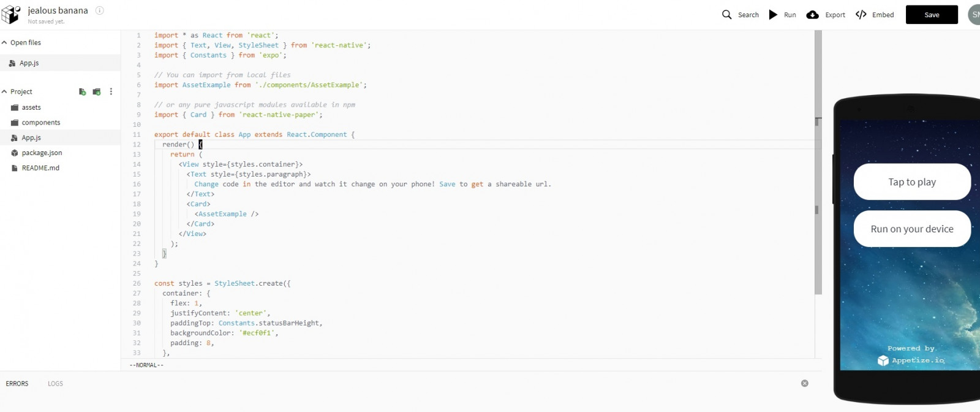
Task: Collapse the Open files section
Action: pos(5,42)
